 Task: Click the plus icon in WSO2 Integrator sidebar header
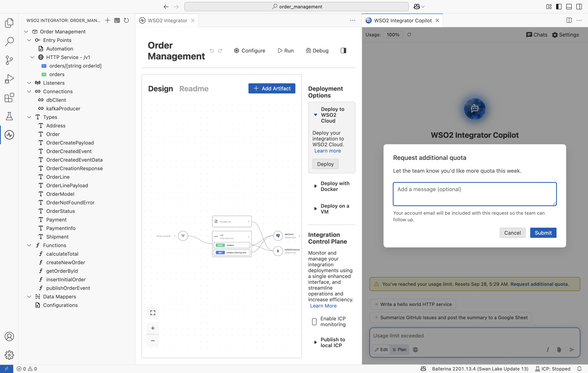pyautogui.click(x=108, y=20)
